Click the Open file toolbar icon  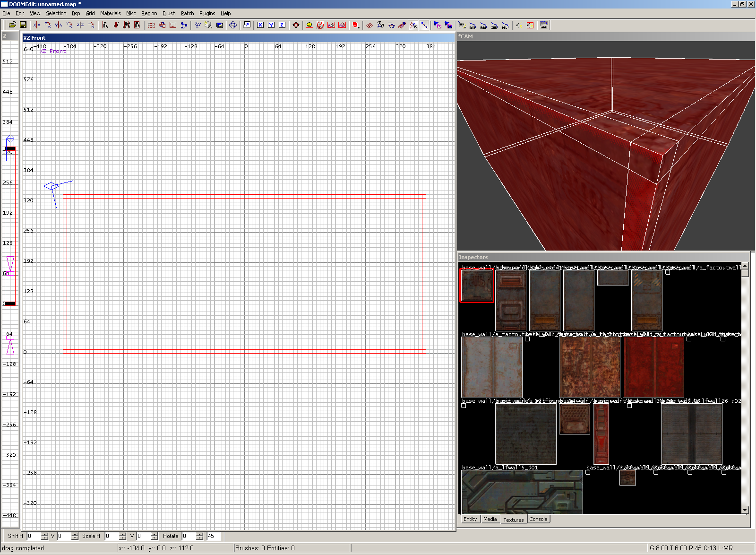(x=12, y=25)
